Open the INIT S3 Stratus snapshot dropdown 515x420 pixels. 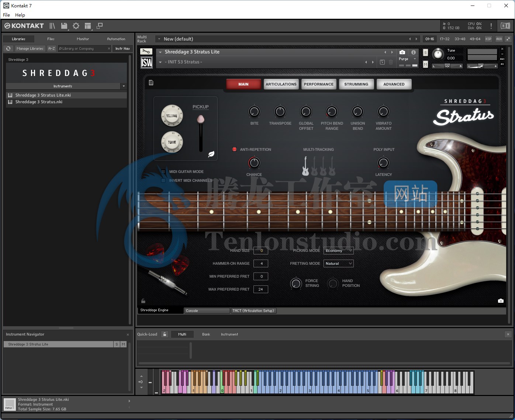[160, 62]
